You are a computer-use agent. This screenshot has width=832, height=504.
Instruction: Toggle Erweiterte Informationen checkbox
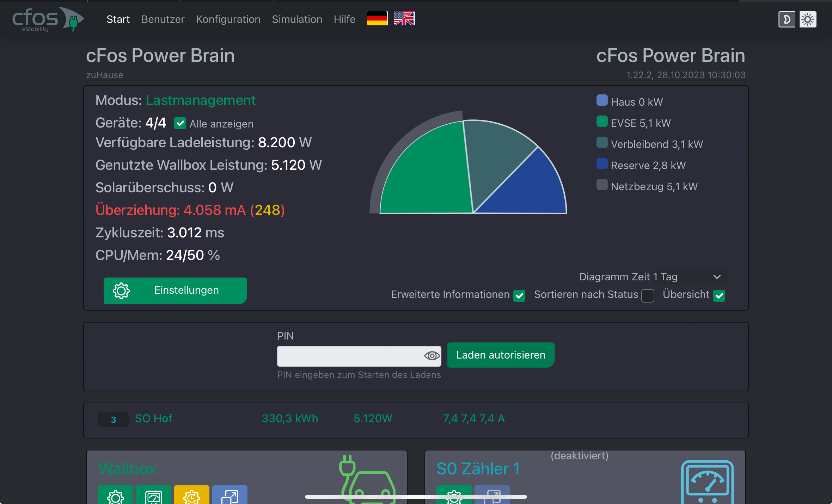[519, 295]
